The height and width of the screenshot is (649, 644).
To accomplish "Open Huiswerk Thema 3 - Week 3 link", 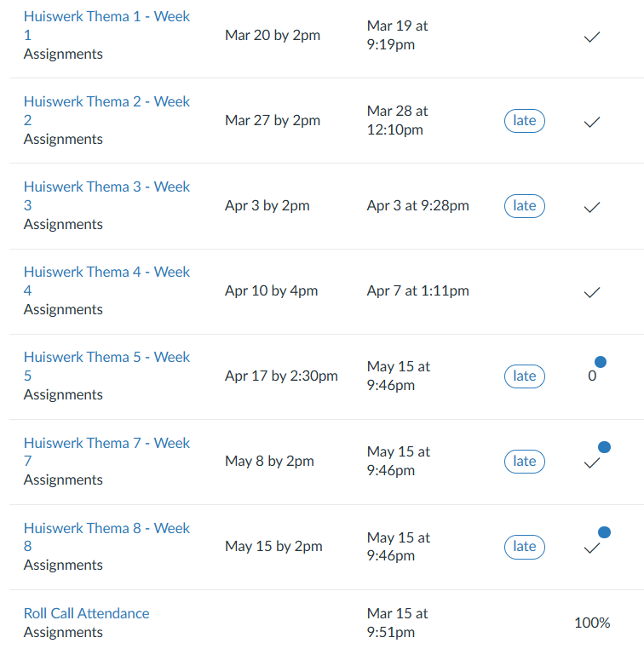I will tap(106, 187).
